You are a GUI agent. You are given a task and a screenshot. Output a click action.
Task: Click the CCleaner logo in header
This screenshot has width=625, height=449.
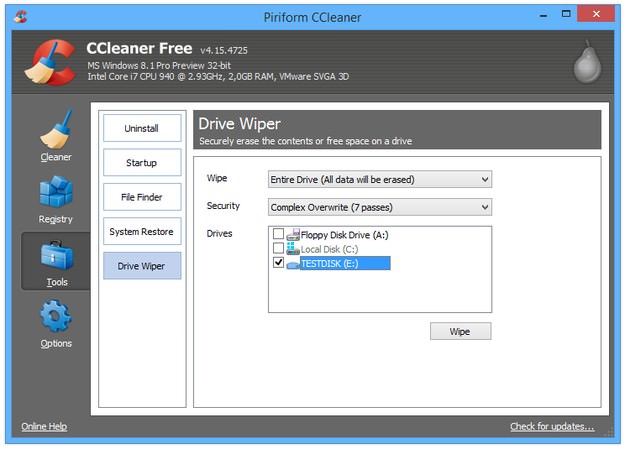[50, 63]
